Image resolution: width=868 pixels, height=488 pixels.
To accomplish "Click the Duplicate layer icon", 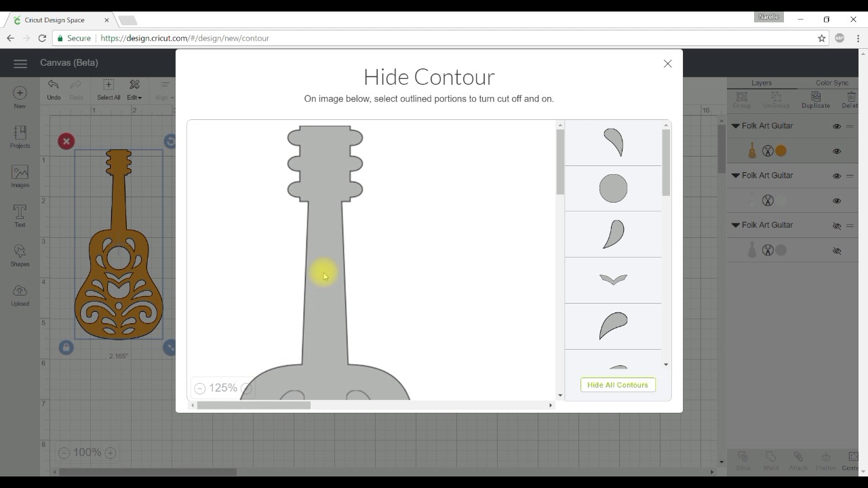I will pos(816,100).
